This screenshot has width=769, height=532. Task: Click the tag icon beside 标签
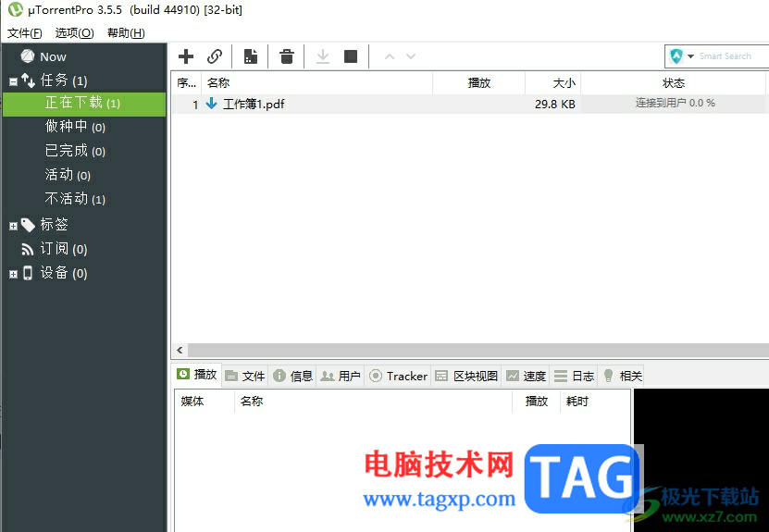28,225
